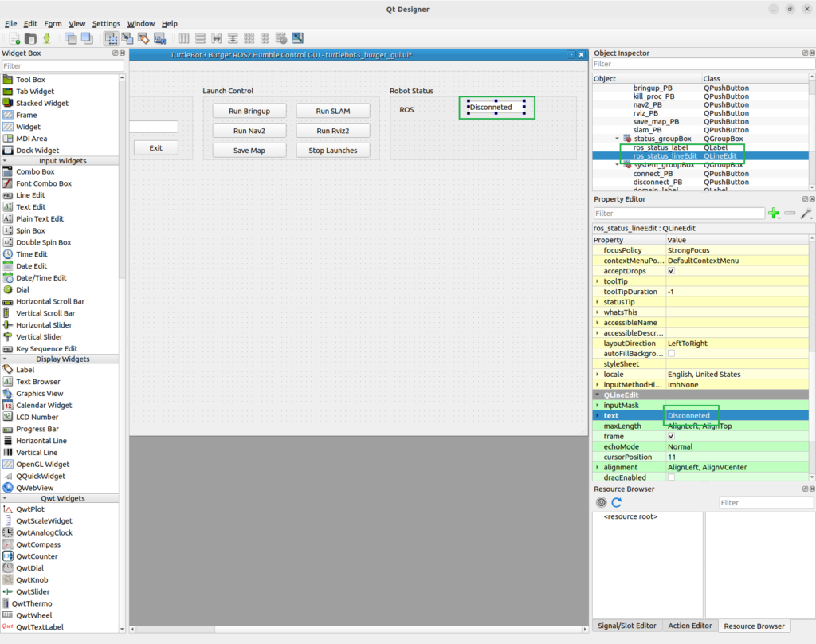Click the Run Bringup button
Image resolution: width=816 pixels, height=644 pixels.
[249, 111]
